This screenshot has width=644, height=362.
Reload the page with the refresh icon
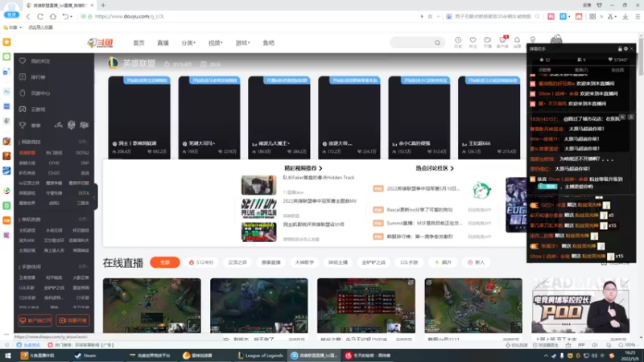tap(40, 16)
